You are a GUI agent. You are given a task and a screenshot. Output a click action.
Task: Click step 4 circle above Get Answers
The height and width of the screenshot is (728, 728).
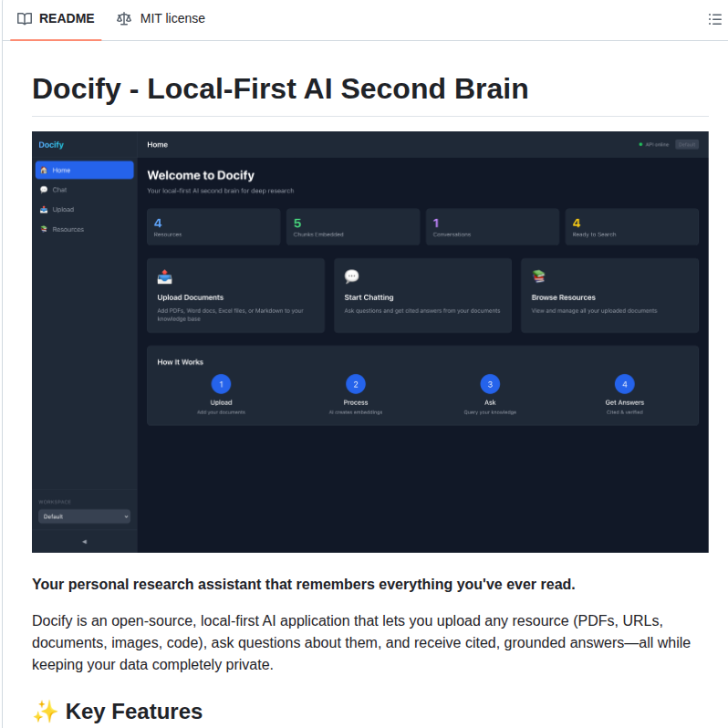625,384
